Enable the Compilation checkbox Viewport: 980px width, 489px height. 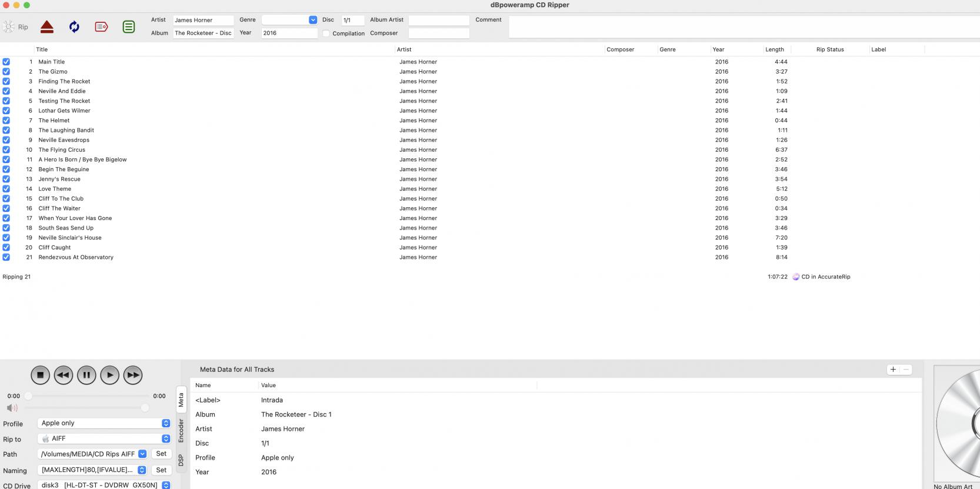326,34
